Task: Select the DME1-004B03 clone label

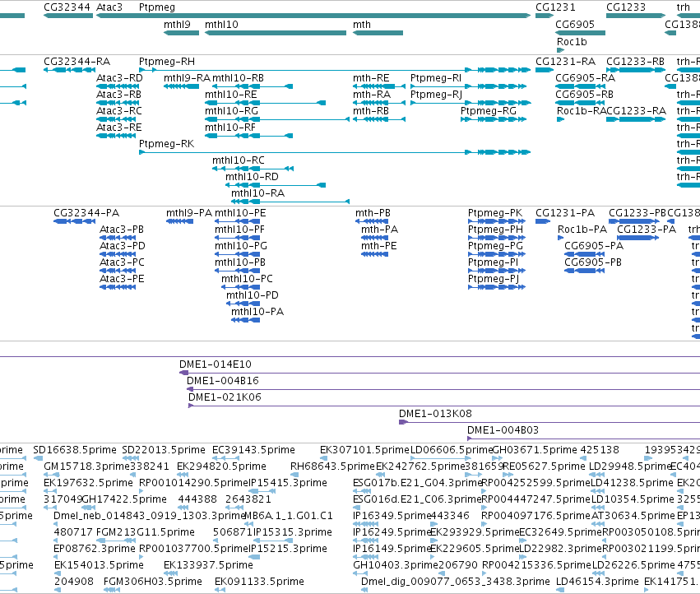Action: (503, 430)
